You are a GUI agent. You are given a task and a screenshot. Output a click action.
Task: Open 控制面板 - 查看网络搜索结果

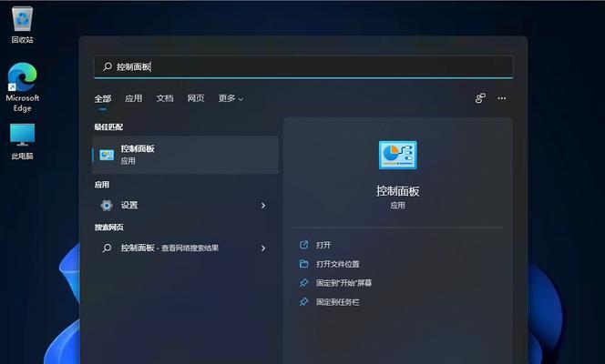(186, 248)
